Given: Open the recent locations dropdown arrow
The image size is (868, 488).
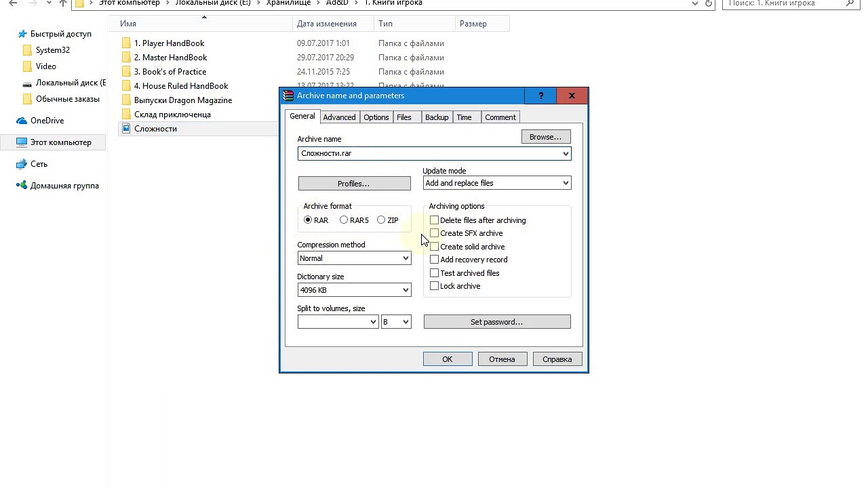Looking at the screenshot, I should (48, 3).
